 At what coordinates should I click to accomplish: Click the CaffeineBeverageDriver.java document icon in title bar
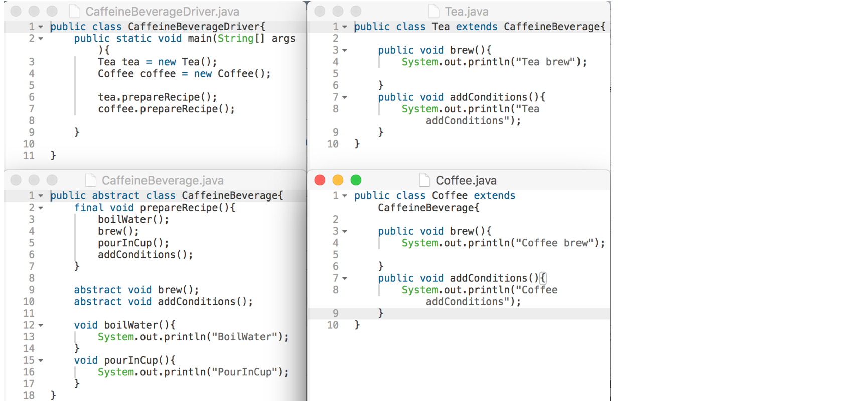74,11
